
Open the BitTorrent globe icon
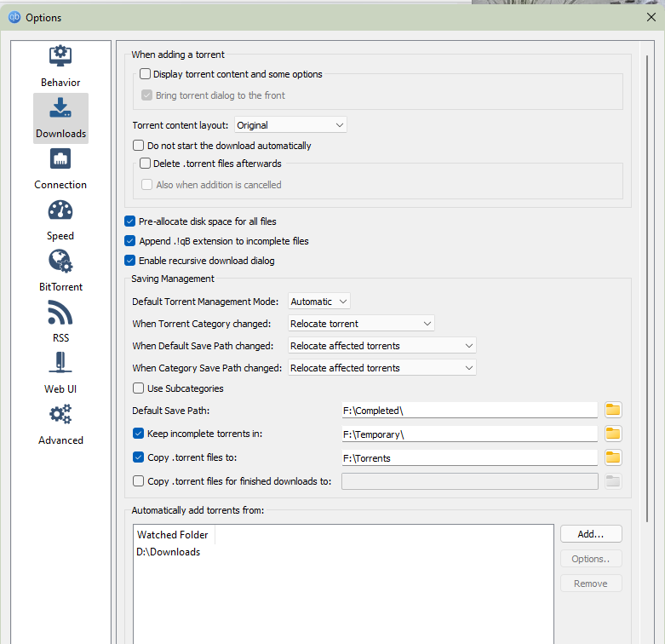(x=60, y=261)
